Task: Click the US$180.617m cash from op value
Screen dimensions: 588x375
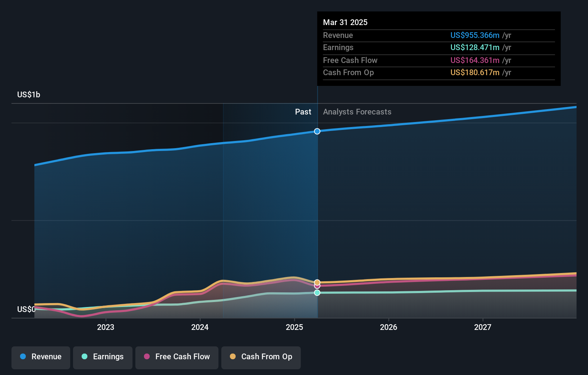Action: click(x=475, y=72)
